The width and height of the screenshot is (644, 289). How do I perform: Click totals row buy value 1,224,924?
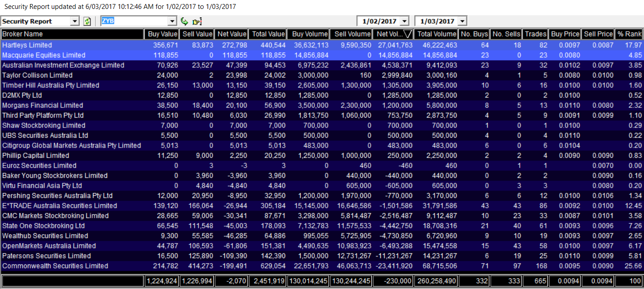coord(162,281)
